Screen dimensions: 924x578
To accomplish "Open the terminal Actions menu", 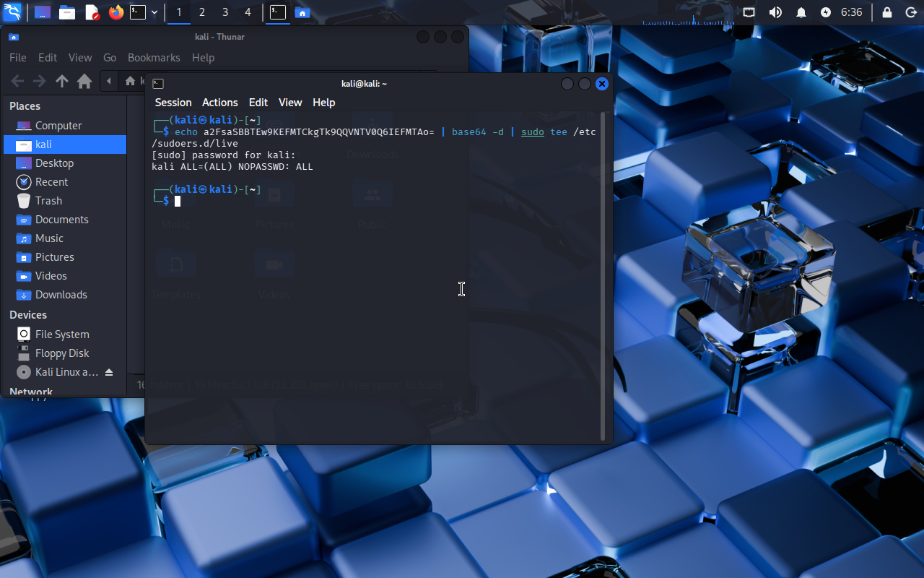I will pos(219,103).
